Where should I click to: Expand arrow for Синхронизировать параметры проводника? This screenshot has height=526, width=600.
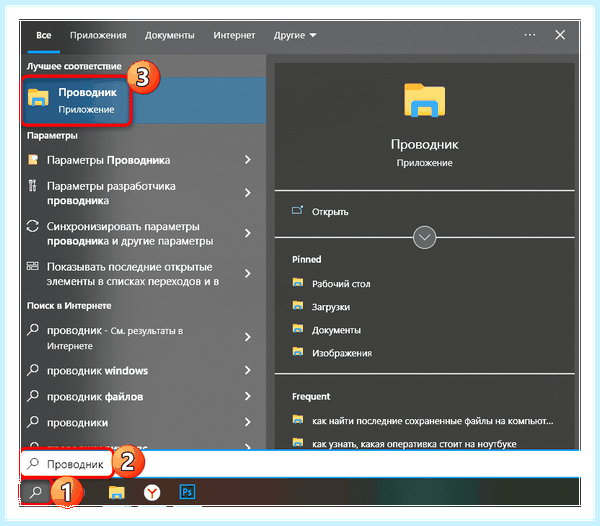click(x=248, y=233)
